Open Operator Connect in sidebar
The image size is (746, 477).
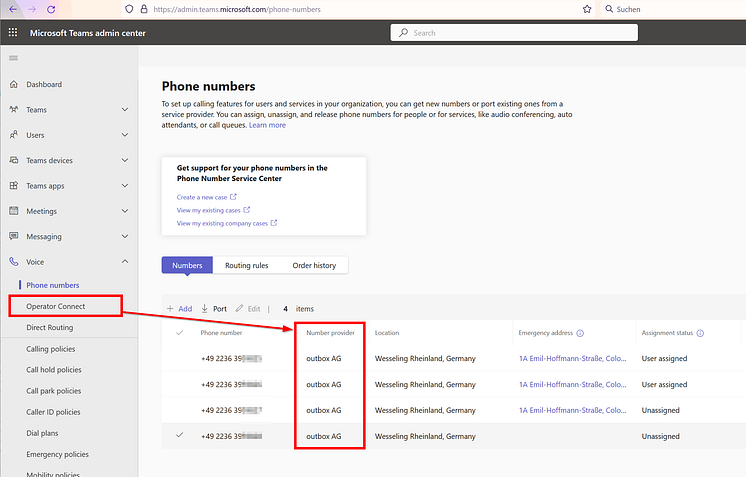(x=56, y=306)
